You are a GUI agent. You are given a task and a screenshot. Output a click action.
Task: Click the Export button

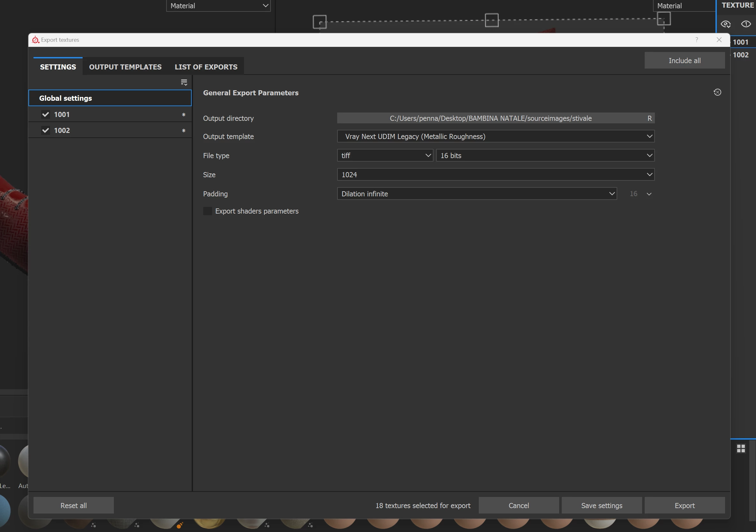coord(684,505)
